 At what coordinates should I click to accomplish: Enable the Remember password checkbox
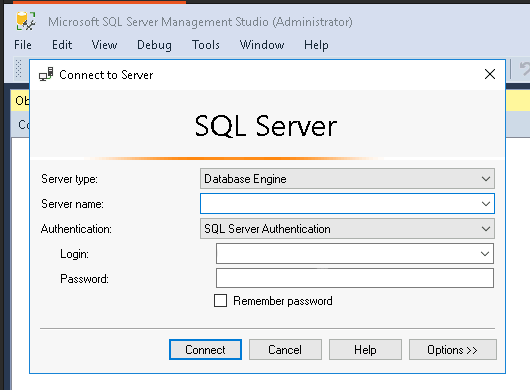click(220, 300)
